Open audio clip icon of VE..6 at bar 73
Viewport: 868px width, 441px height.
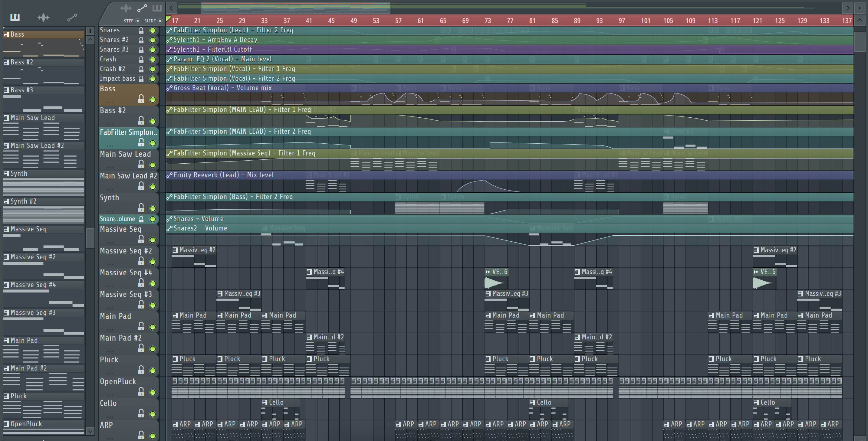(x=488, y=272)
